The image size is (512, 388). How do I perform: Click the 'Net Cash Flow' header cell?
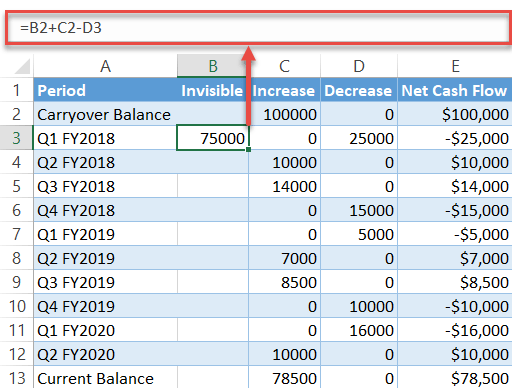[x=455, y=90]
